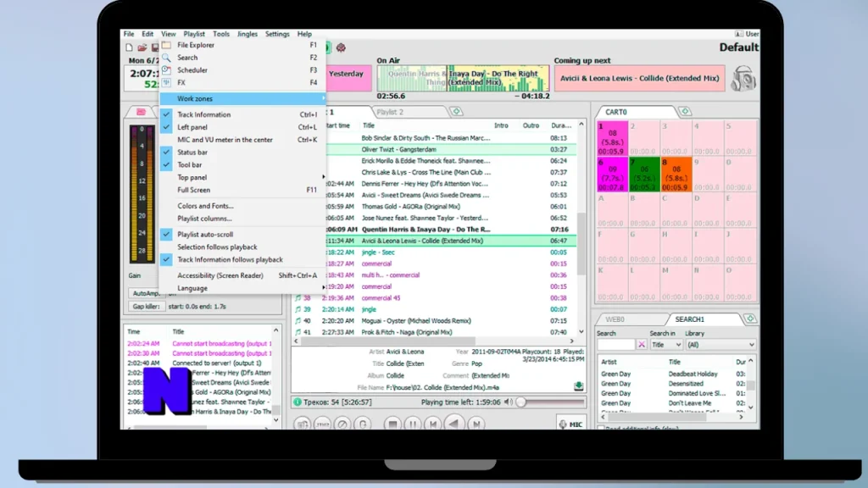Click the Previous track button

(433, 424)
